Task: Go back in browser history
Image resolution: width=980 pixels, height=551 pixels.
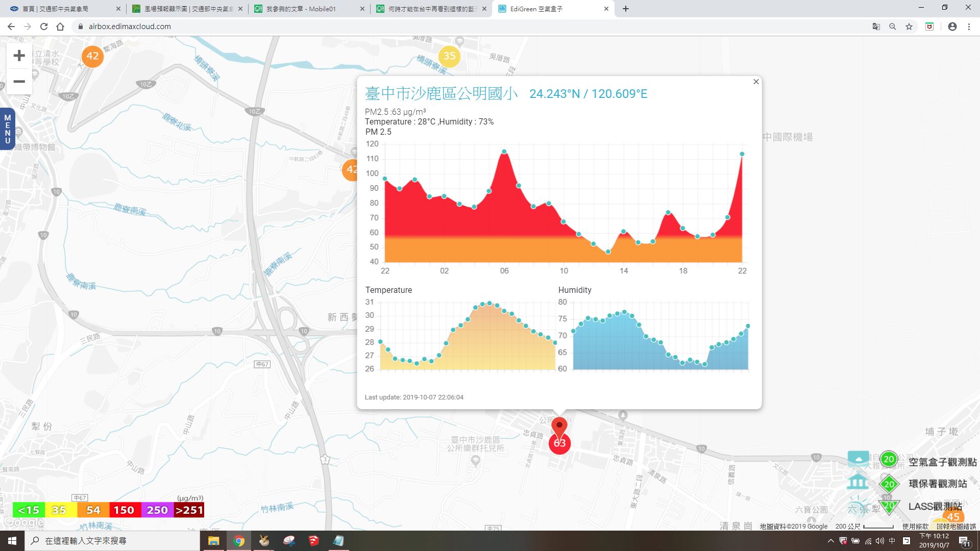Action: (11, 27)
